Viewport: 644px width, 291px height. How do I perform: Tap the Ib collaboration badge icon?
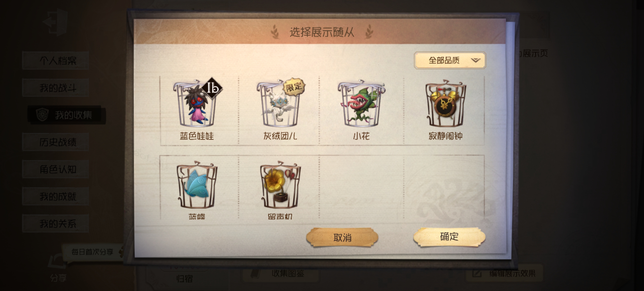click(212, 88)
